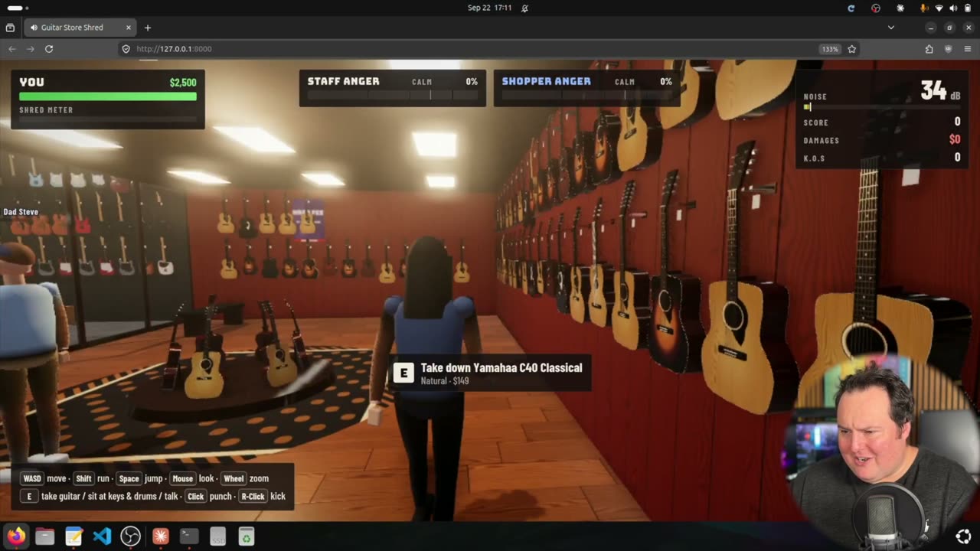Launch the Files manager dock icon
The height and width of the screenshot is (551, 980).
tap(45, 536)
